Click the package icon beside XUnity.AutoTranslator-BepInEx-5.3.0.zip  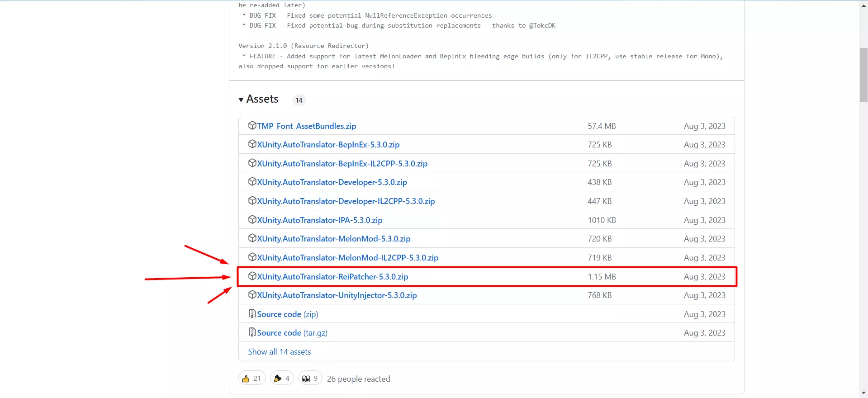[x=252, y=144]
